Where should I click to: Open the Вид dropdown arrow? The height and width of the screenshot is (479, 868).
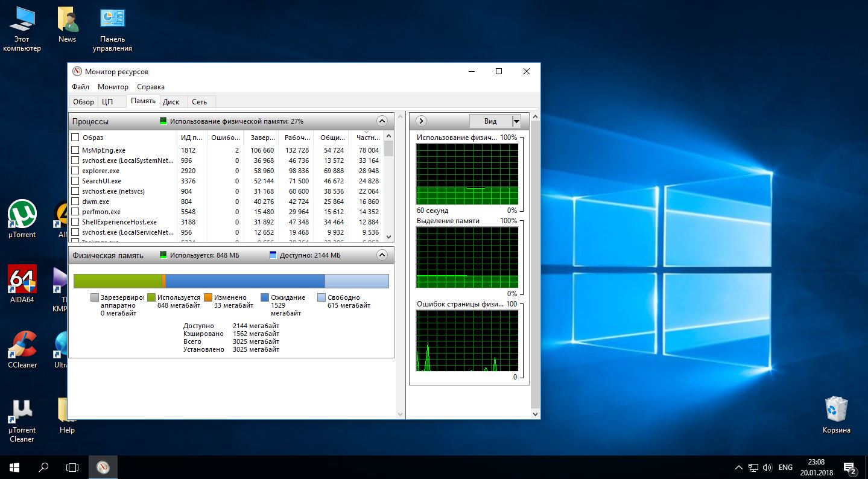pos(516,121)
